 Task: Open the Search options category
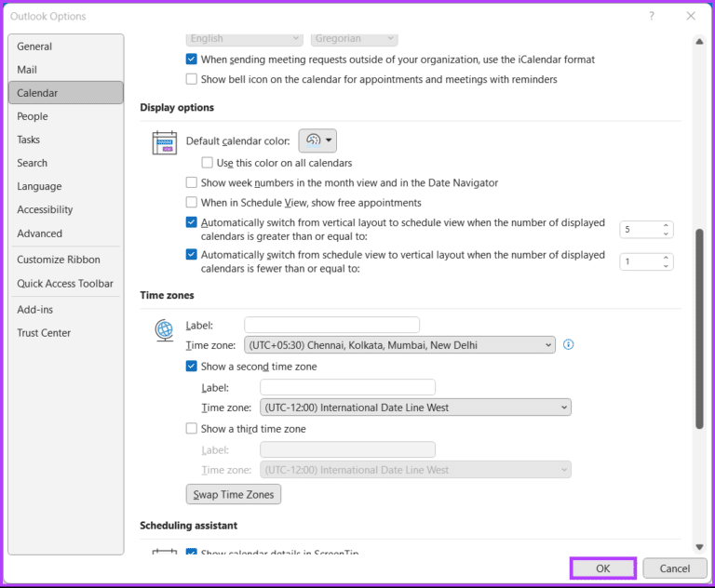(66, 163)
